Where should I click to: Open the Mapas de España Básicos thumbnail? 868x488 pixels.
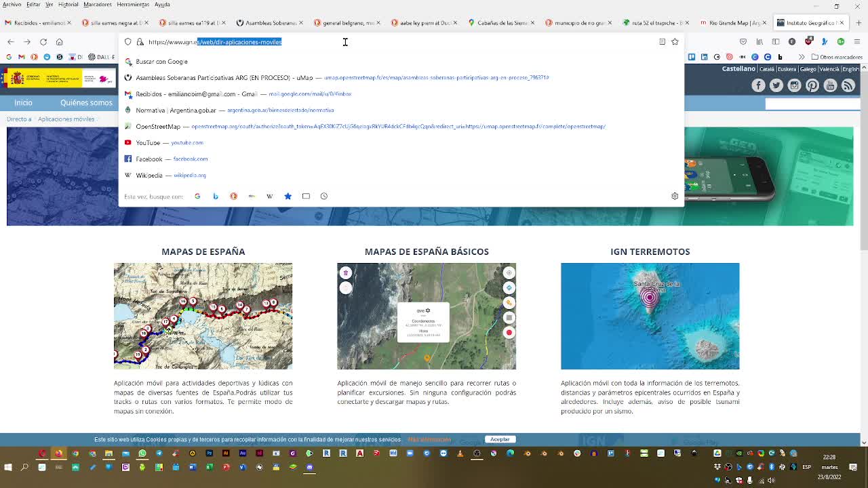tap(427, 317)
